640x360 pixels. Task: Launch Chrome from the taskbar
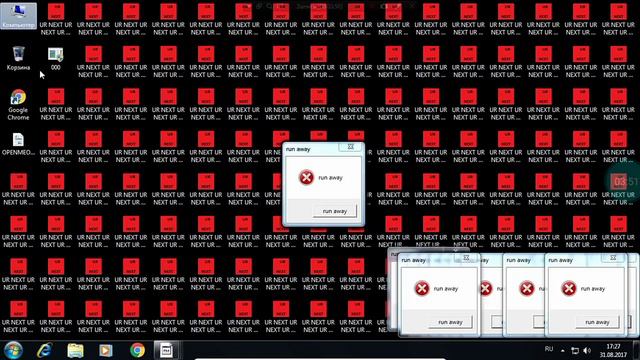138,350
